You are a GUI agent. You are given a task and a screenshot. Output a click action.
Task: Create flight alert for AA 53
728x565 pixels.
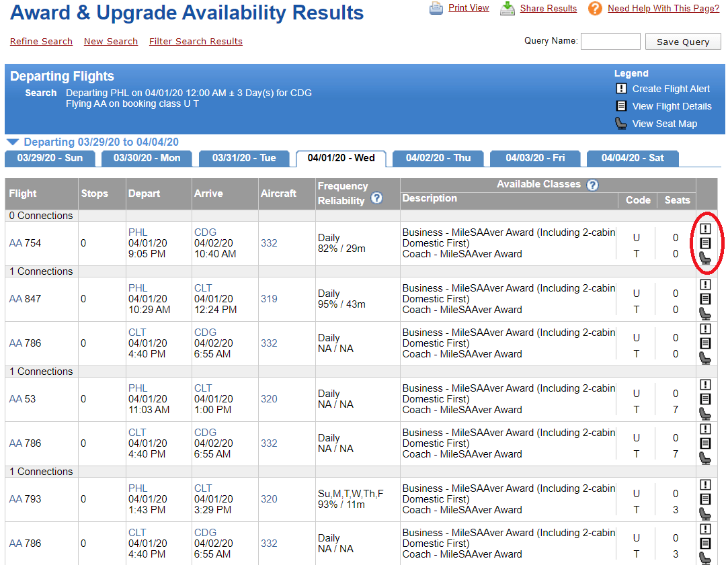coord(705,384)
